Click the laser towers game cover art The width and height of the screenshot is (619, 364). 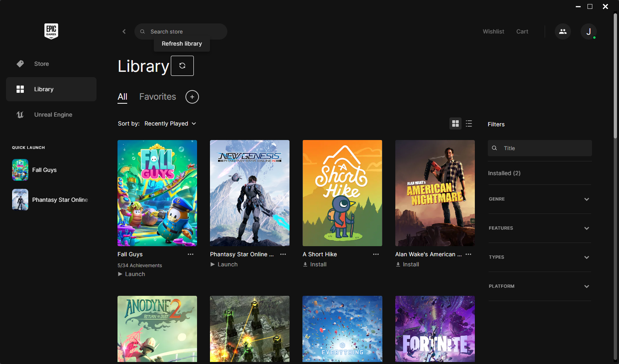pos(250,329)
